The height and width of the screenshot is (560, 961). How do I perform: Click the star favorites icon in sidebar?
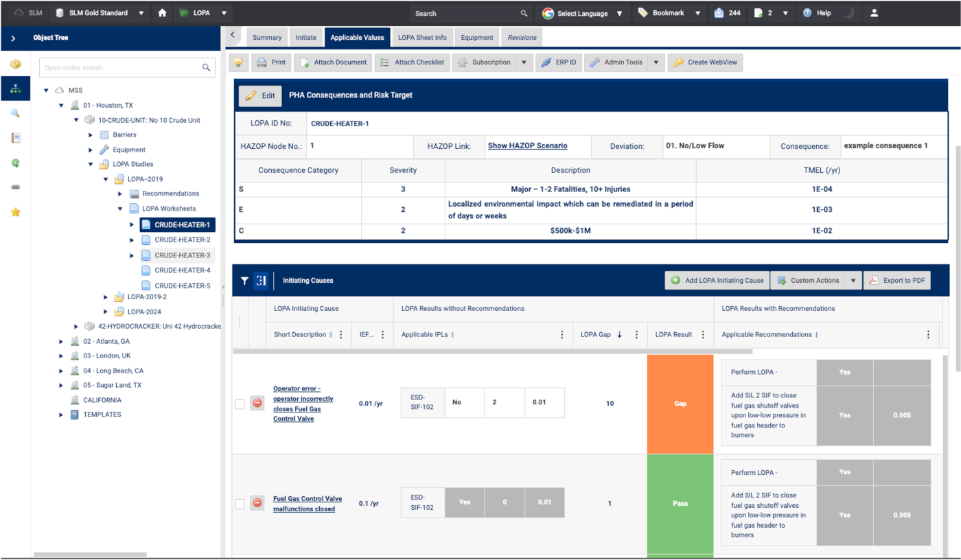point(15,212)
